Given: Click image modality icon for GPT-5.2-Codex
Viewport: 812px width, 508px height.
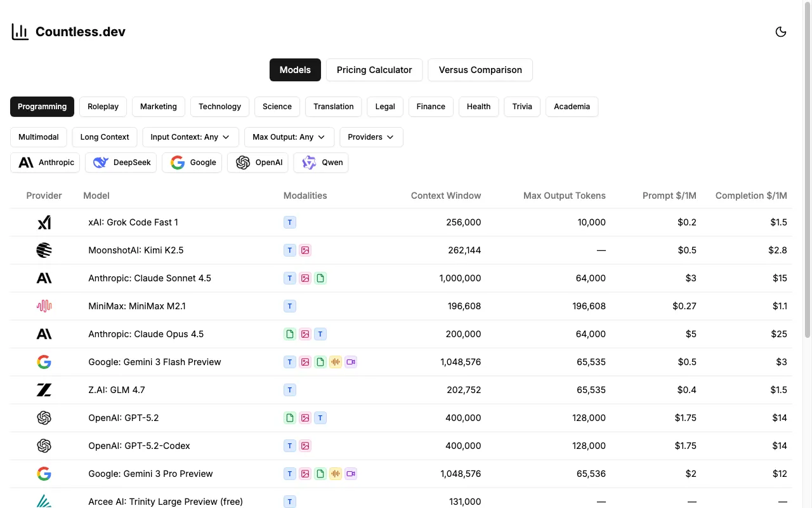Looking at the screenshot, I should 305,446.
